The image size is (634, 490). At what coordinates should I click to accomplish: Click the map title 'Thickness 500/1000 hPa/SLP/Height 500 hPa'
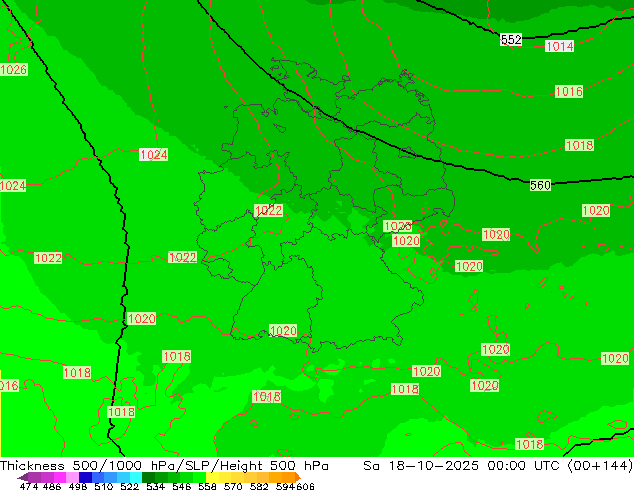click(164, 465)
